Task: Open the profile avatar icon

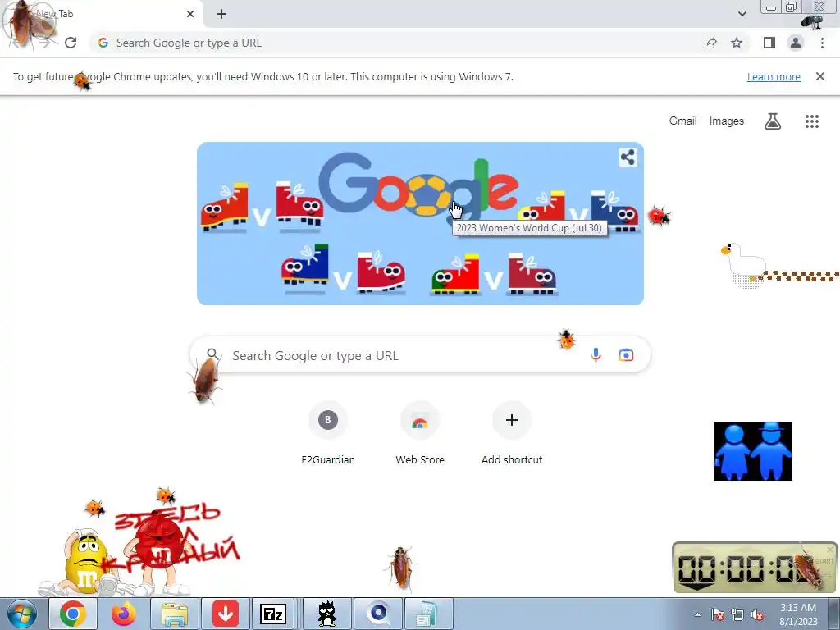Action: point(796,43)
